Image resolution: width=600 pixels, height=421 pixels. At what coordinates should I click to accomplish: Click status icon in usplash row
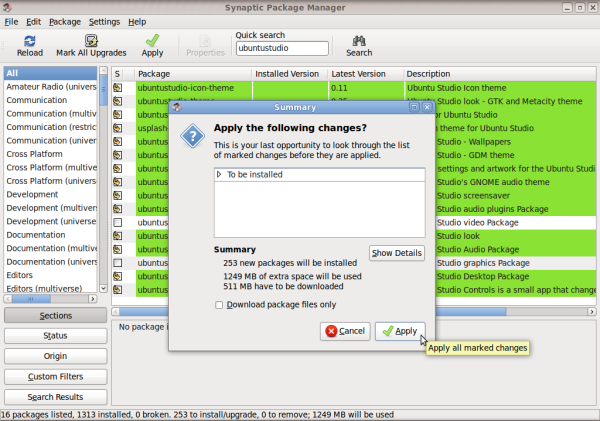point(117,128)
